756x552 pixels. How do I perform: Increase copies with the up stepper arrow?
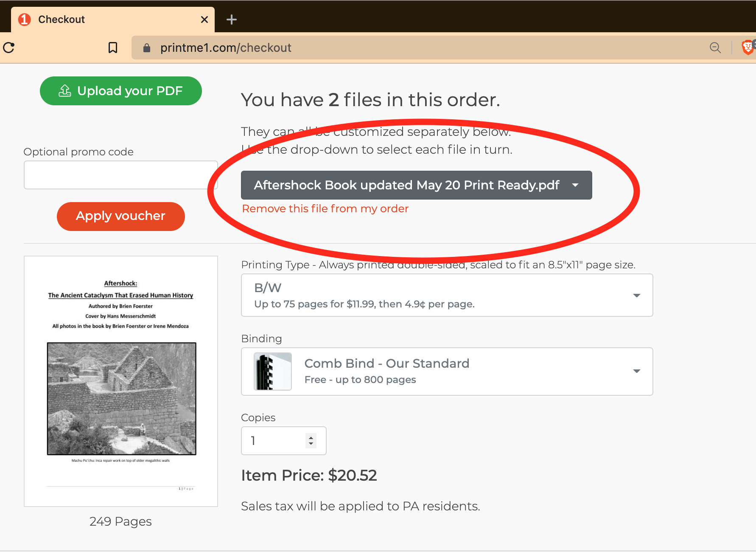pos(311,437)
